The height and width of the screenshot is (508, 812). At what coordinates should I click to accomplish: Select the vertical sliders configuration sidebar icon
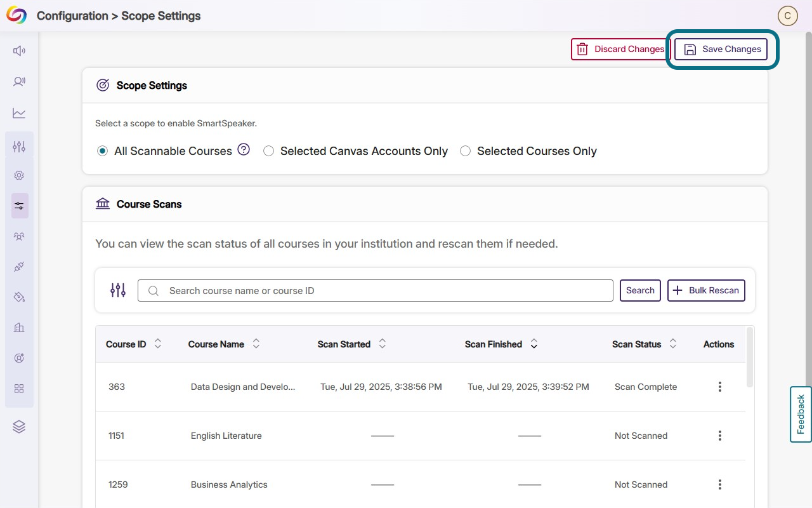point(19,147)
